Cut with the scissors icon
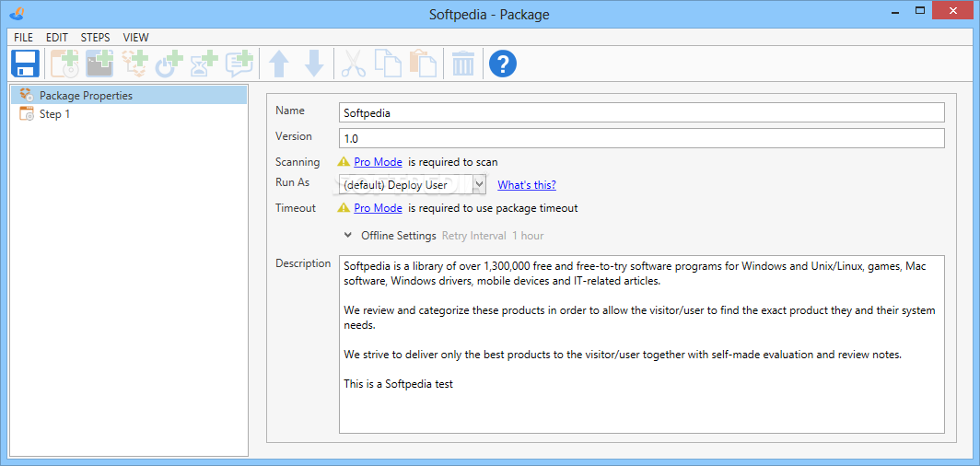This screenshot has width=980, height=466. tap(353, 64)
